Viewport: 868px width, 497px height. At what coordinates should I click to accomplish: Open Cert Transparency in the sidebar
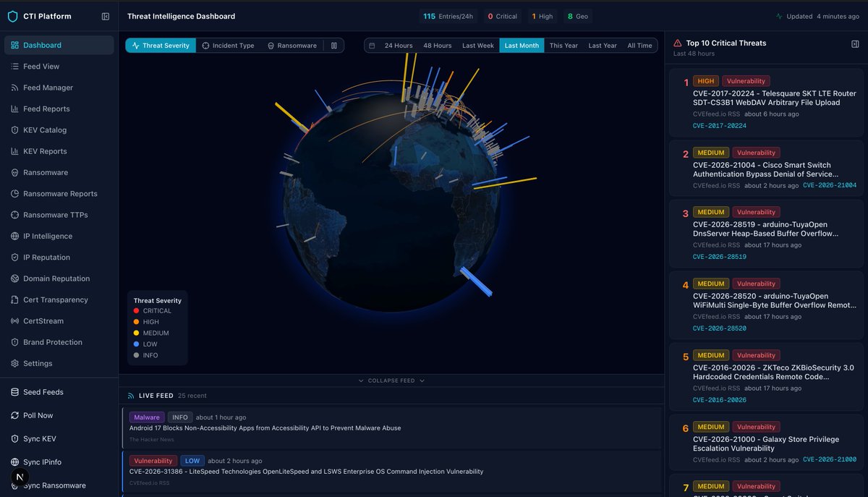tap(59, 300)
